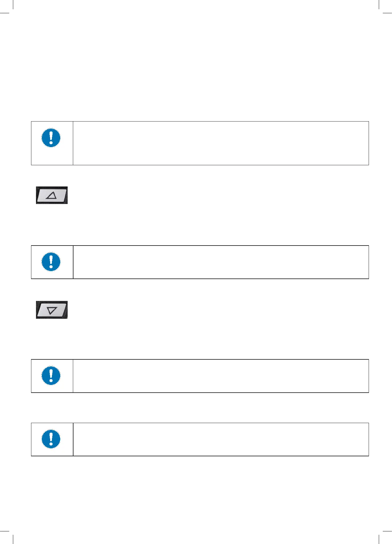Image resolution: width=392 pixels, height=544 pixels.
Task: Click the exclamation icon just below the down-arrow key
Action: 51,376
